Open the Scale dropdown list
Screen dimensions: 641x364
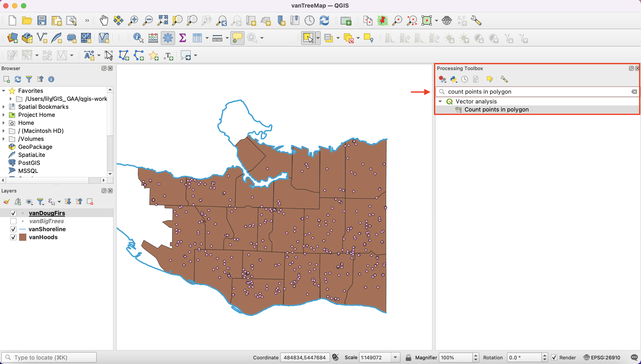[395, 358]
